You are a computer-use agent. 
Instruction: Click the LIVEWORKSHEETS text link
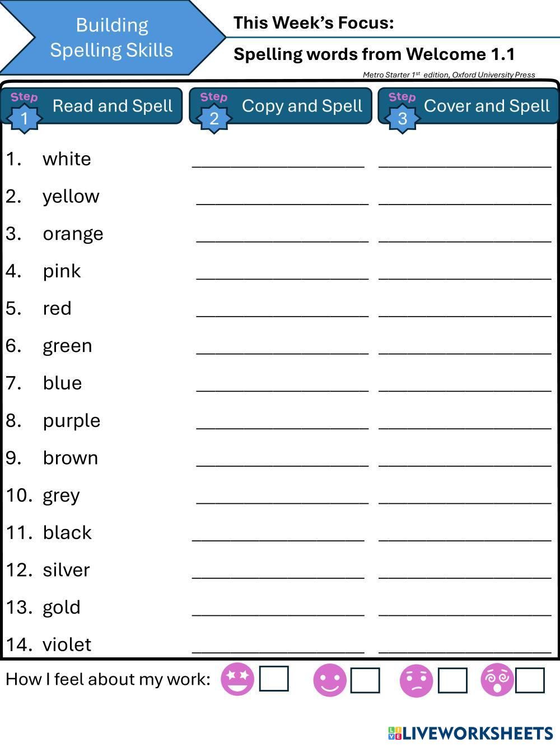pyautogui.click(x=478, y=733)
